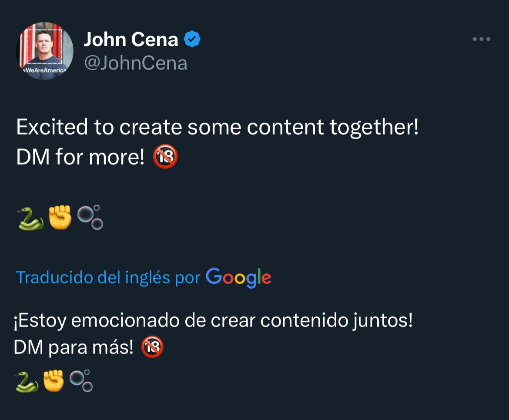509x420 pixels.
Task: Click the @JohnCena handle
Action: [x=135, y=62]
